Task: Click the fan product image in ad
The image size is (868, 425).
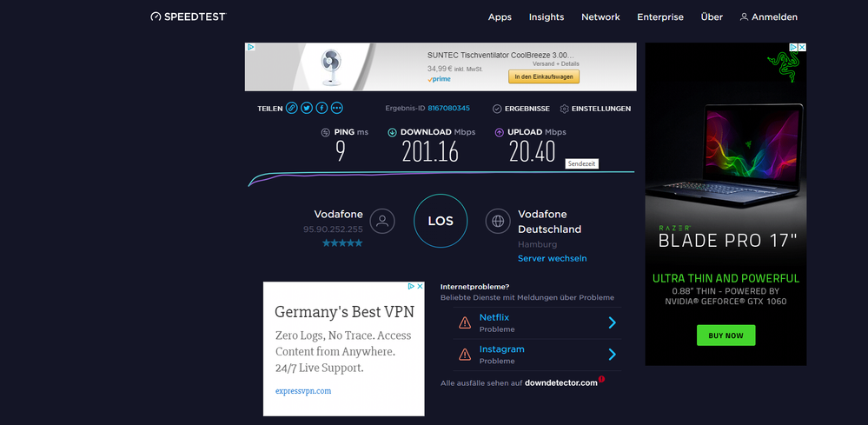Action: tap(332, 67)
